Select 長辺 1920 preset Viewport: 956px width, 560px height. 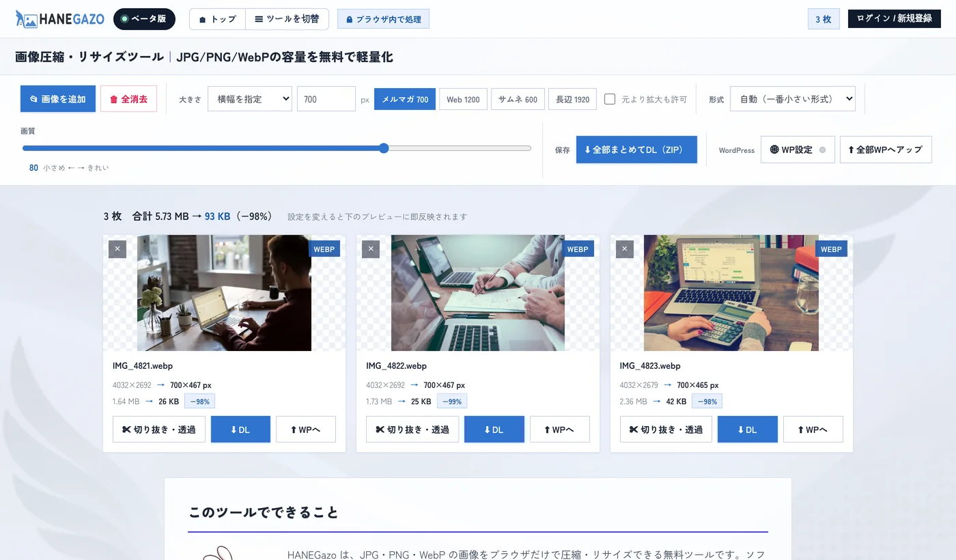572,99
